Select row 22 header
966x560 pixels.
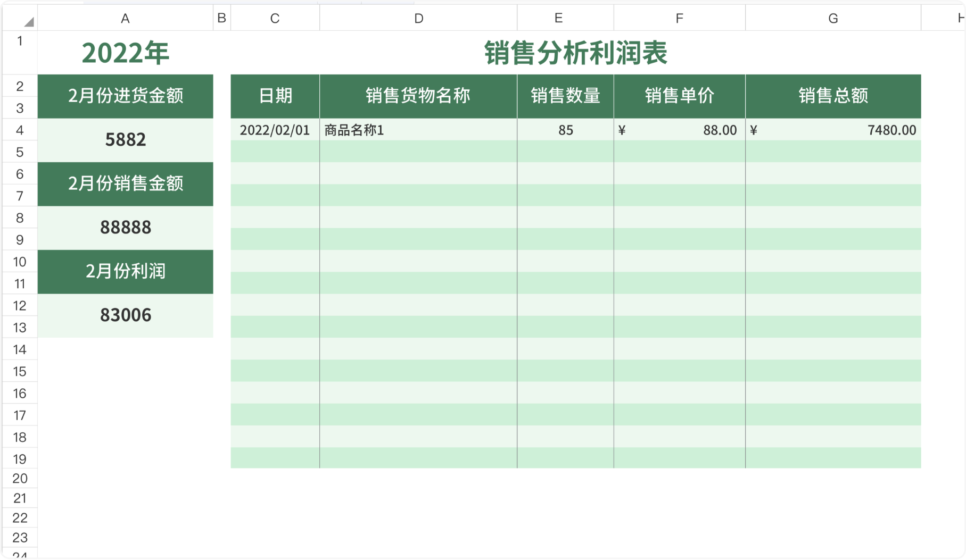coord(20,517)
